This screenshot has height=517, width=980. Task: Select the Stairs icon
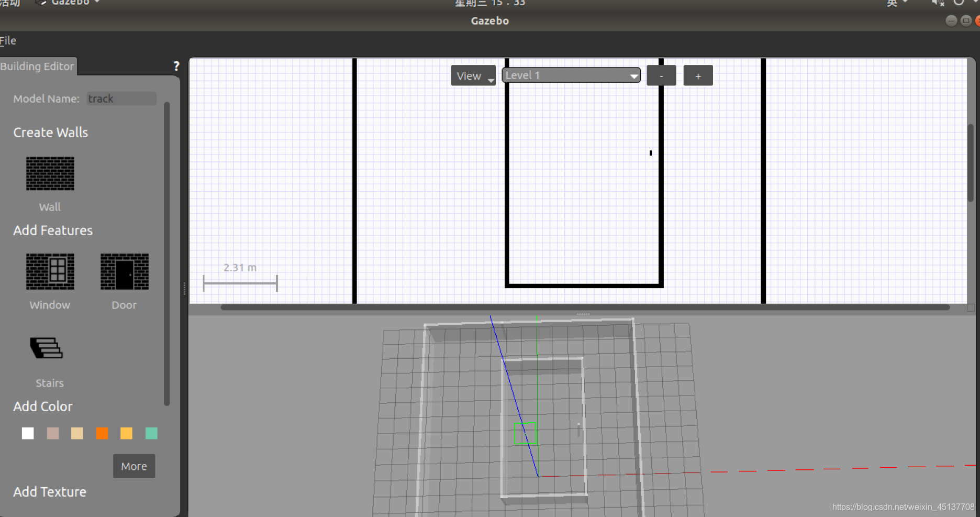tap(47, 348)
